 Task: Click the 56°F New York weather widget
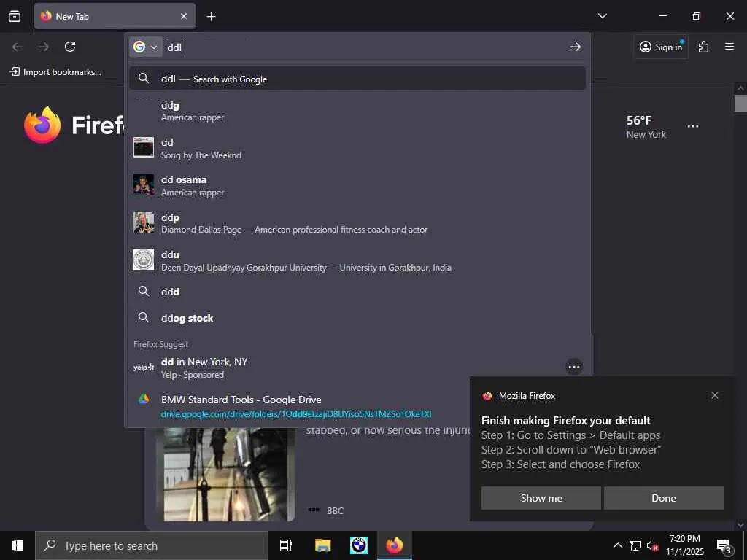646,127
